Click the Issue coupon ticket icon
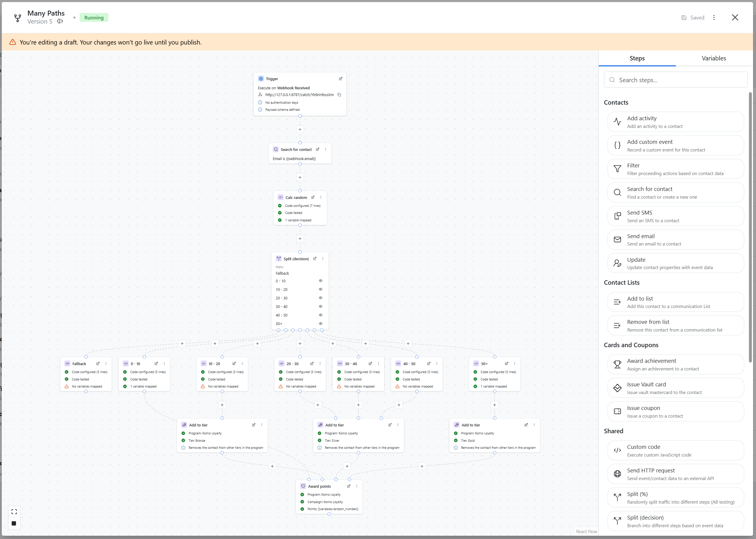This screenshot has width=756, height=539. [617, 412]
